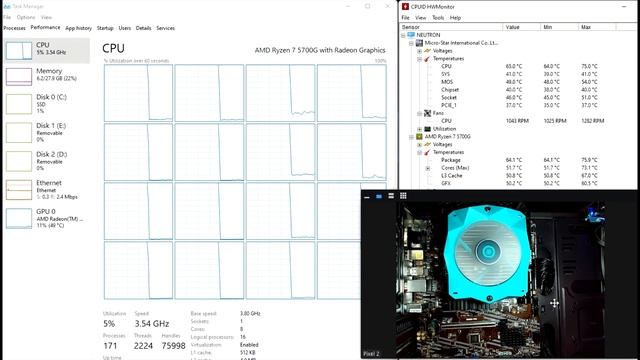Select Disk 0 (C:) in the sidebar

(x=47, y=104)
